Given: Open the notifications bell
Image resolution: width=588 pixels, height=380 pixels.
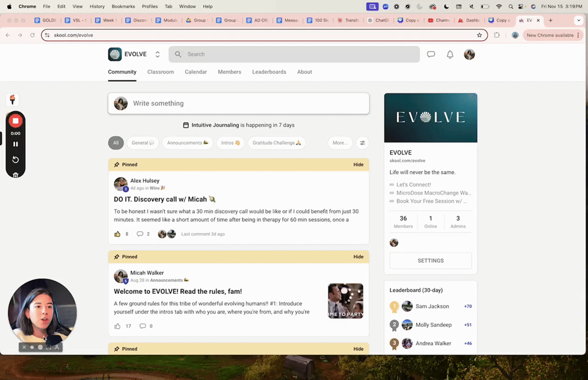Looking at the screenshot, I should [x=450, y=55].
